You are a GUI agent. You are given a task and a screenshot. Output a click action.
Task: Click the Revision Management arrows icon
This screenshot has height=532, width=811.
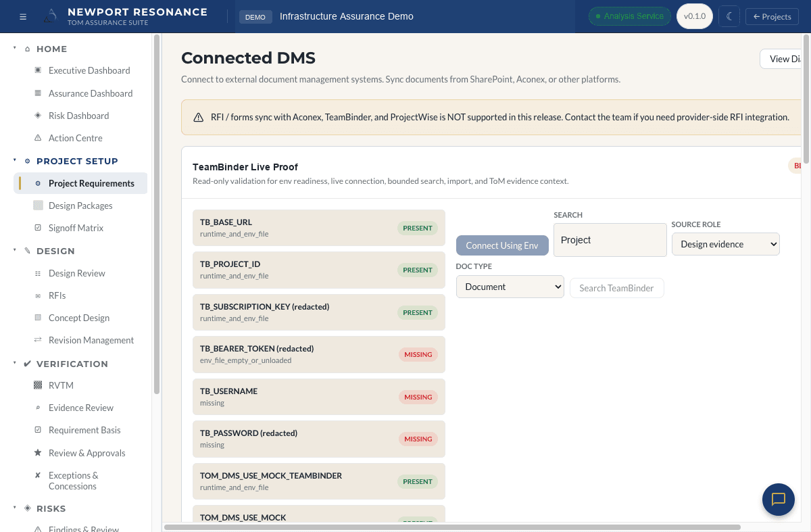tap(38, 340)
